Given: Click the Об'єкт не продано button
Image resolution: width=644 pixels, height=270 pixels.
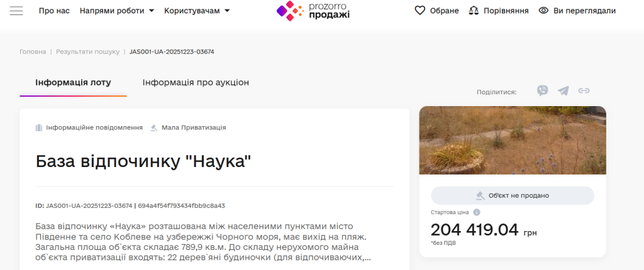Looking at the screenshot, I should [x=513, y=195].
